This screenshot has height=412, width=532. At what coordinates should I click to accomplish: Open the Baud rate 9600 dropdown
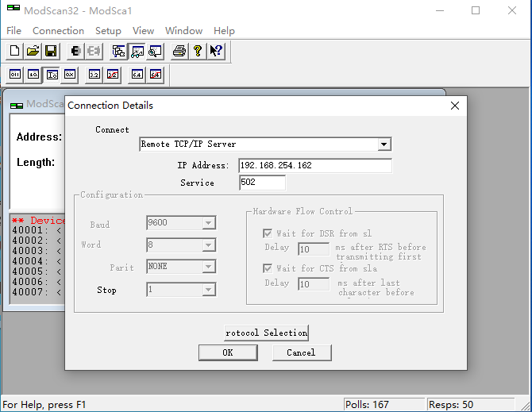(x=209, y=223)
